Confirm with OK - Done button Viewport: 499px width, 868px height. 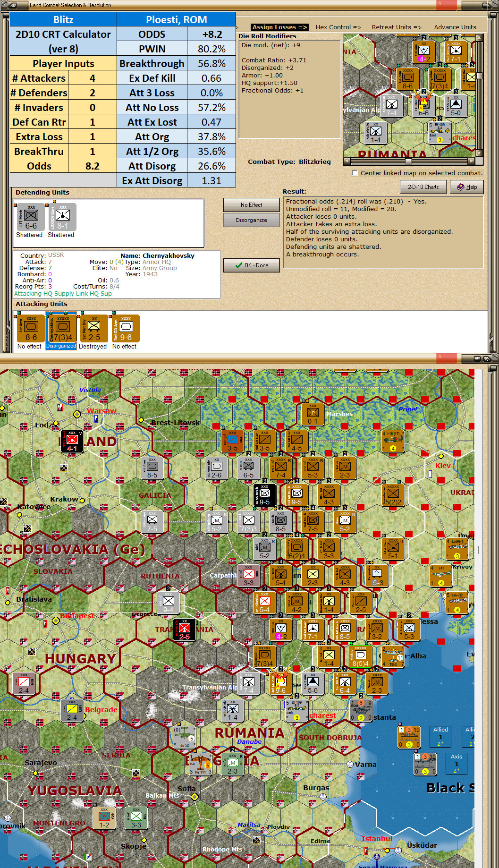pos(251,265)
